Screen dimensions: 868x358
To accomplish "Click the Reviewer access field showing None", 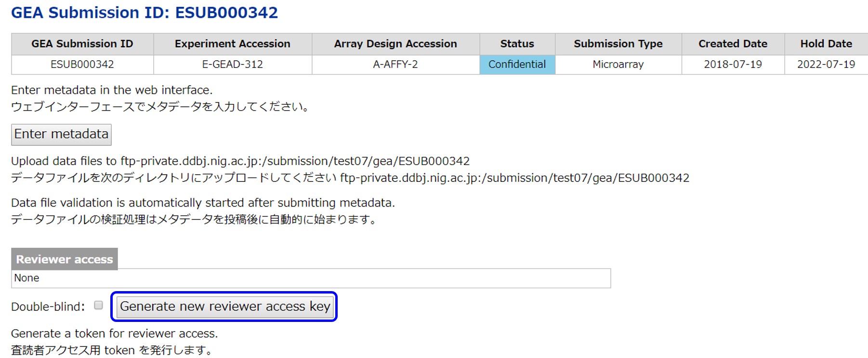I will pyautogui.click(x=311, y=278).
